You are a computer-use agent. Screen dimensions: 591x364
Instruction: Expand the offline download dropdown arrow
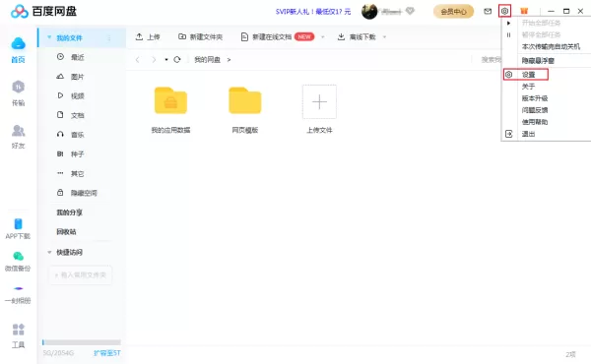[x=384, y=36]
